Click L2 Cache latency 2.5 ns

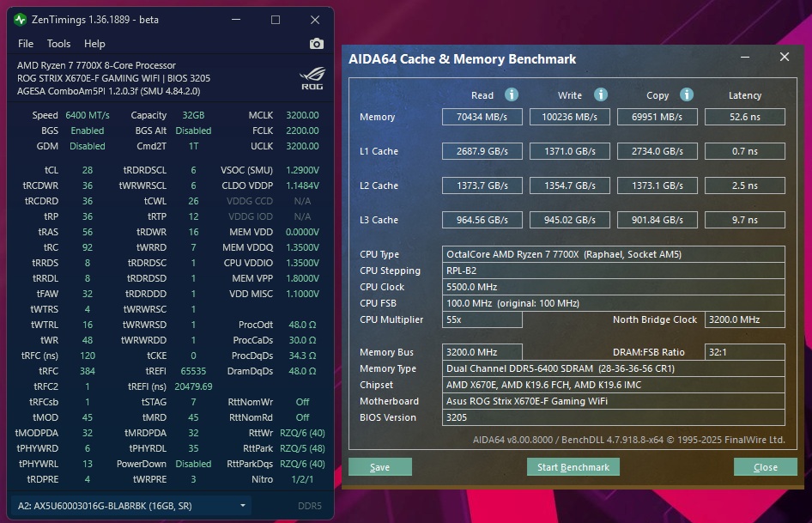(x=745, y=185)
